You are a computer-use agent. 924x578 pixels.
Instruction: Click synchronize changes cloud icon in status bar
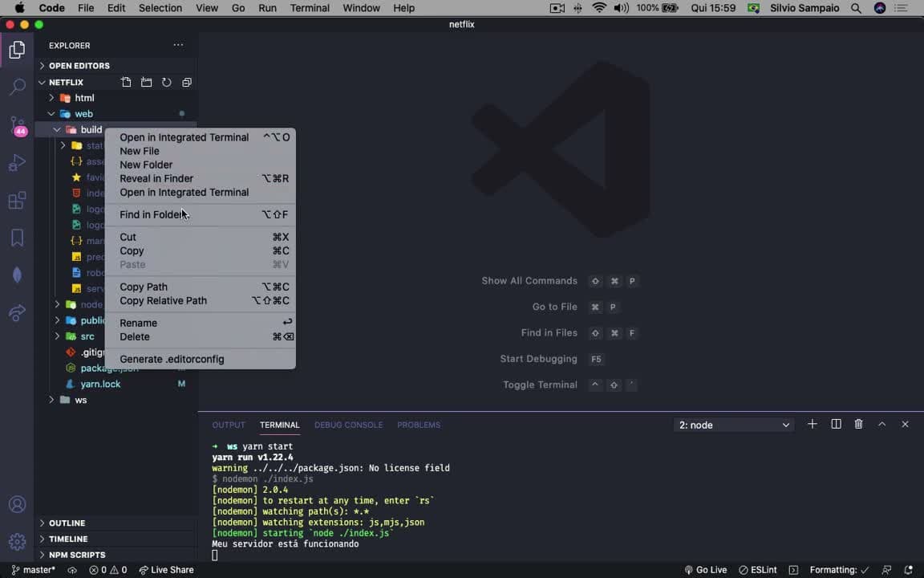(x=72, y=570)
